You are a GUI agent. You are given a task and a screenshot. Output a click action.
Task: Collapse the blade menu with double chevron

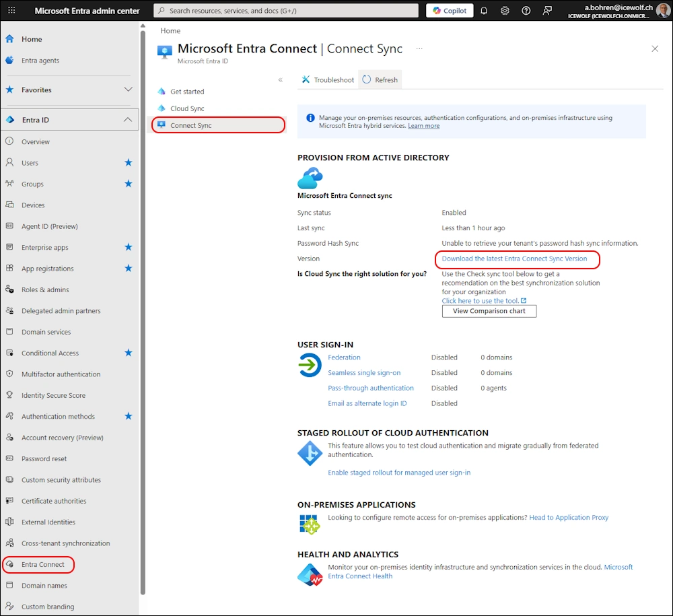(x=281, y=79)
